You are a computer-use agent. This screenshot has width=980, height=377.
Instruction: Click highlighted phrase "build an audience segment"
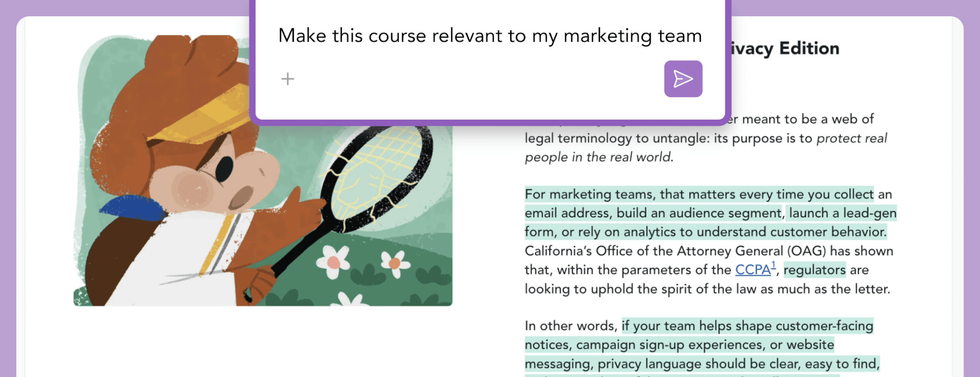tap(699, 213)
